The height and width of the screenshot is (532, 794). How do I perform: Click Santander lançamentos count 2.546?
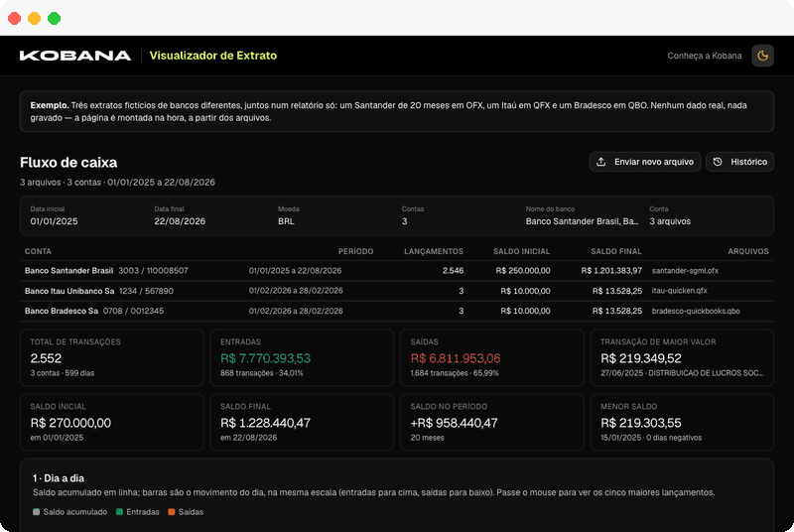(x=454, y=271)
